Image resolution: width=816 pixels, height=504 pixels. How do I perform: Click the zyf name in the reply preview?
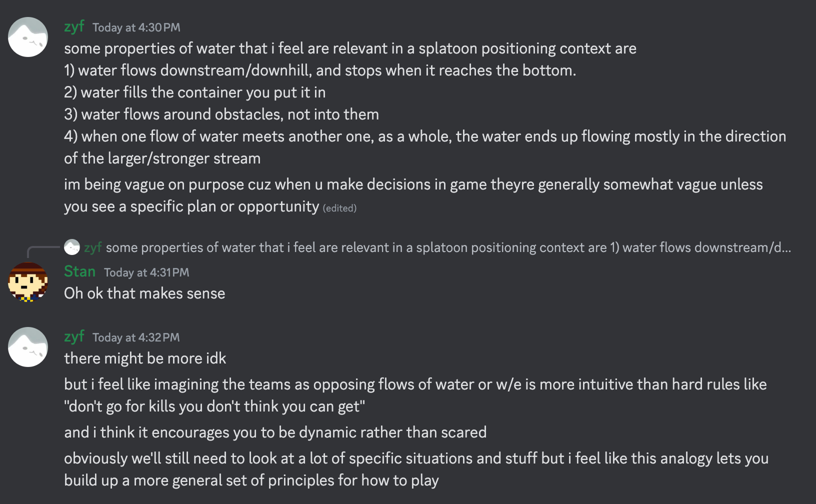pyautogui.click(x=93, y=247)
